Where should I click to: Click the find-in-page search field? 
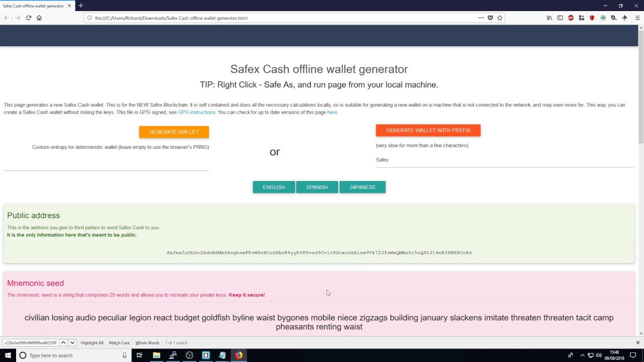[x=30, y=342]
